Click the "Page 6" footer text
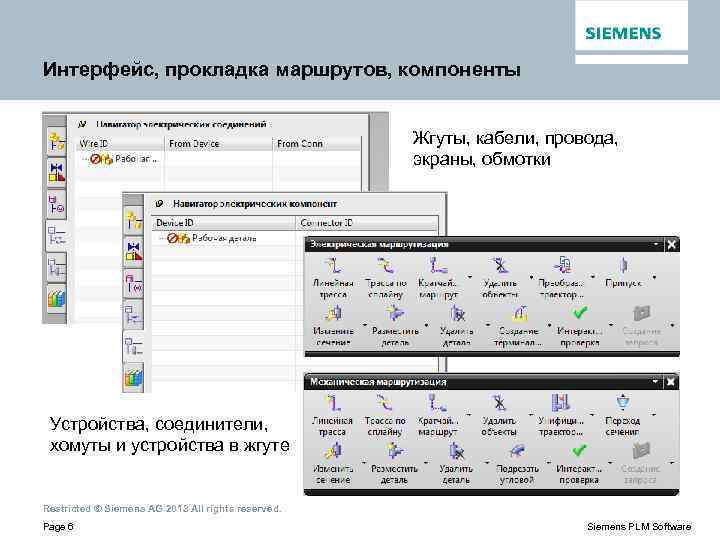Viewport: 720px width, 540px height. pos(58,526)
